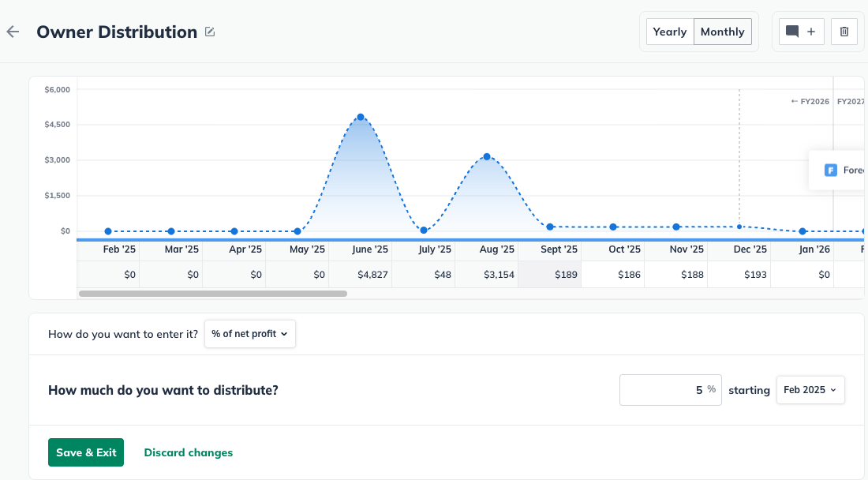
Task: Click Save & Exit button
Action: 86,452
